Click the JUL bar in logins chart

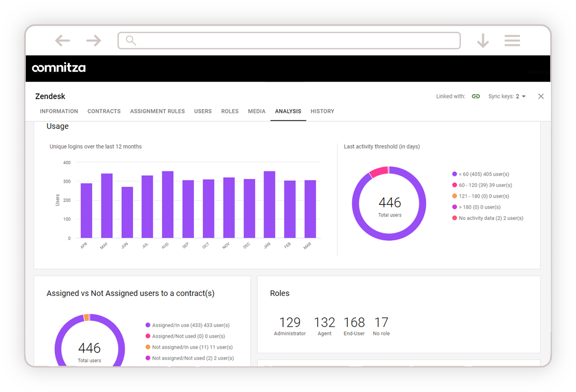[147, 207]
